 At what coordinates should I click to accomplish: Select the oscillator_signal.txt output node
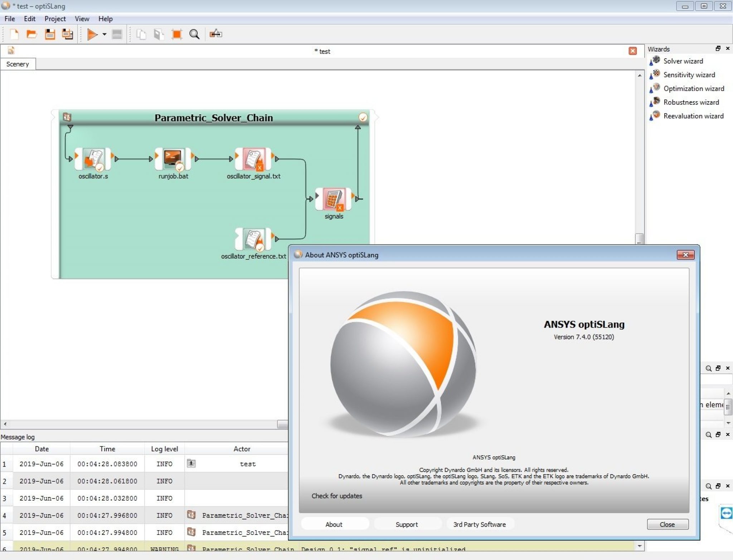[x=254, y=159]
